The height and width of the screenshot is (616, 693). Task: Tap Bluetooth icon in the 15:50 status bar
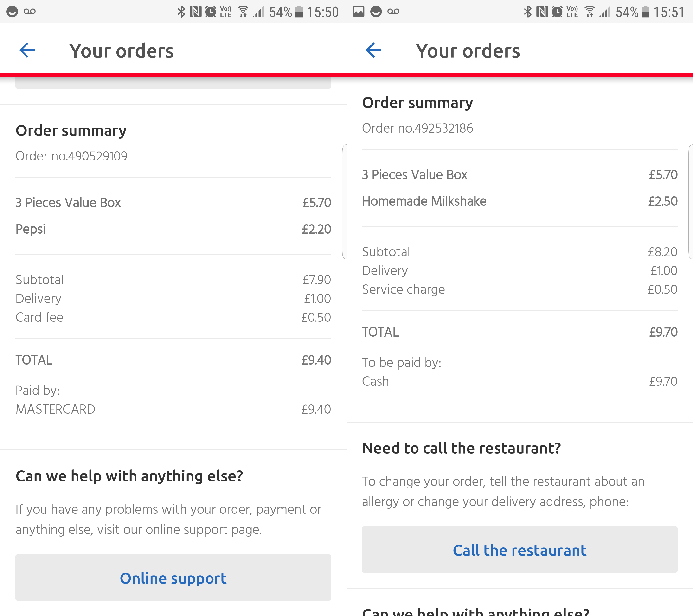(x=181, y=12)
